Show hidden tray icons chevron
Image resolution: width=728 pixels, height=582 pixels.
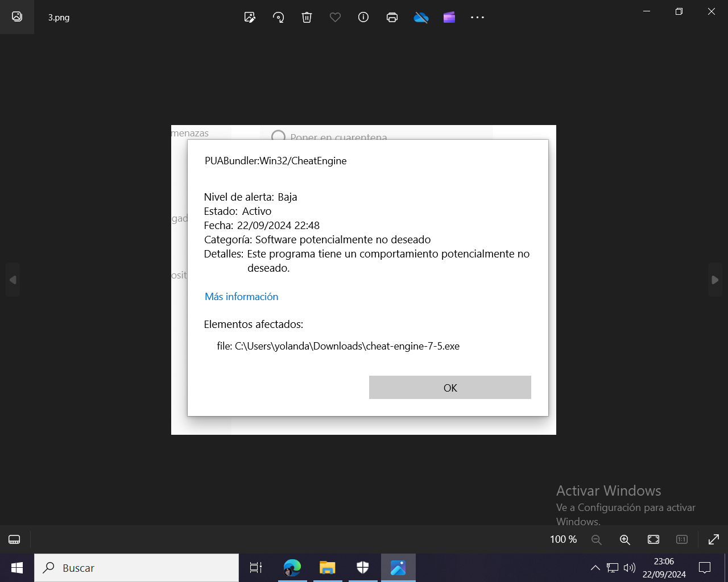595,568
